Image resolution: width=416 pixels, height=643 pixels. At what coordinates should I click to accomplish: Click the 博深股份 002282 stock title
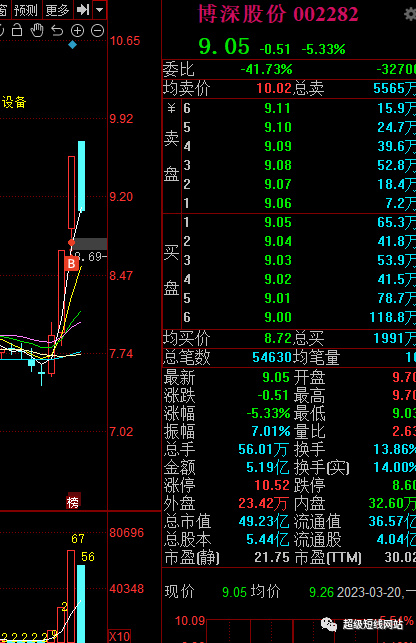point(278,14)
